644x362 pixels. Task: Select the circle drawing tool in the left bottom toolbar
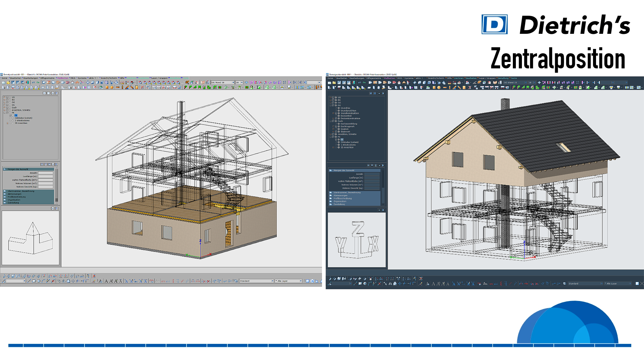pyautogui.click(x=39, y=281)
